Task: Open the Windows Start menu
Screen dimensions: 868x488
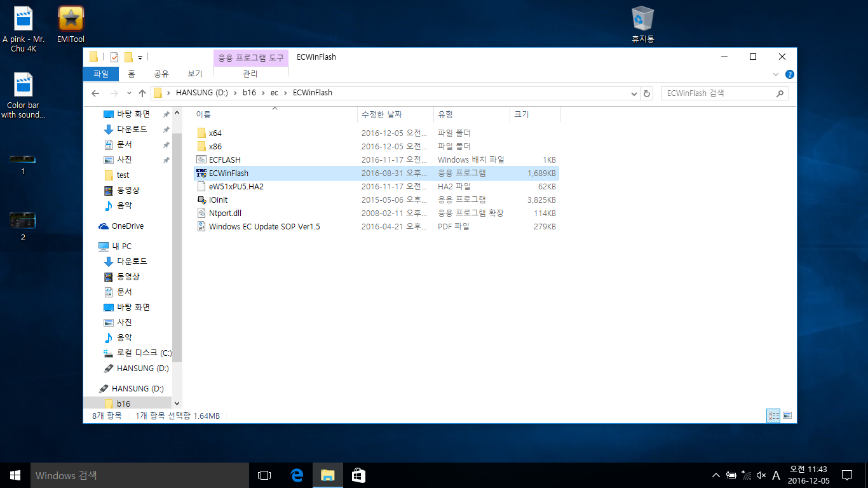Action: [x=15, y=475]
